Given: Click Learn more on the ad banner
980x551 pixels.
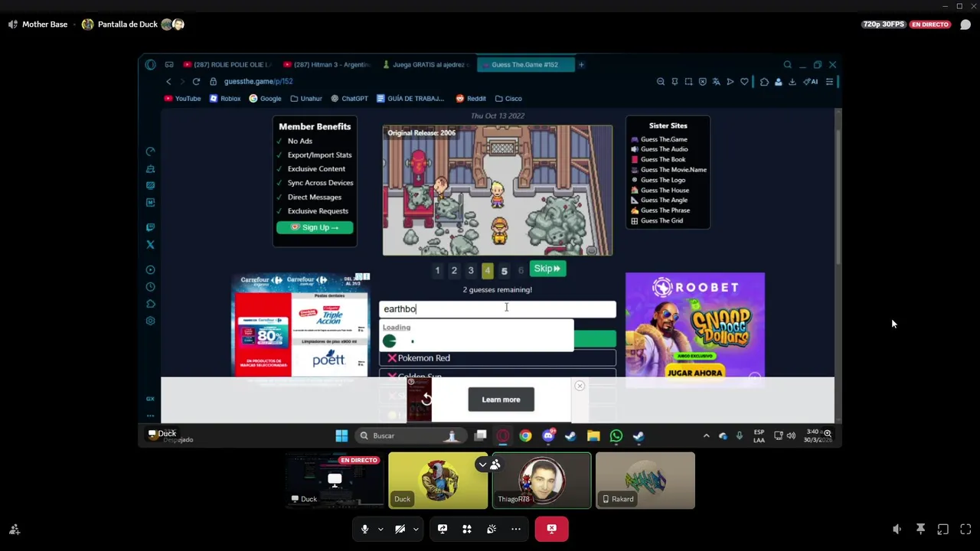Looking at the screenshot, I should pos(501,399).
